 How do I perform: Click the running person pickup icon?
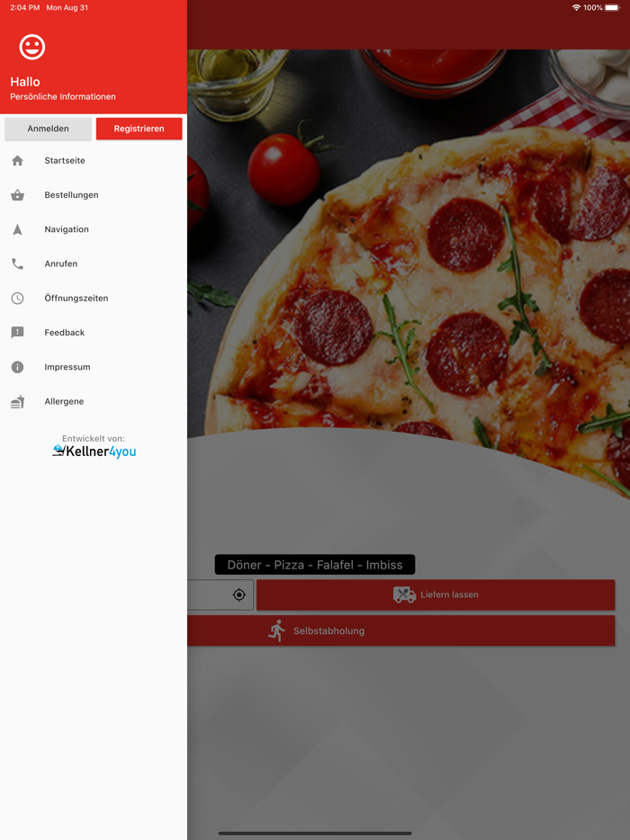coord(276,630)
